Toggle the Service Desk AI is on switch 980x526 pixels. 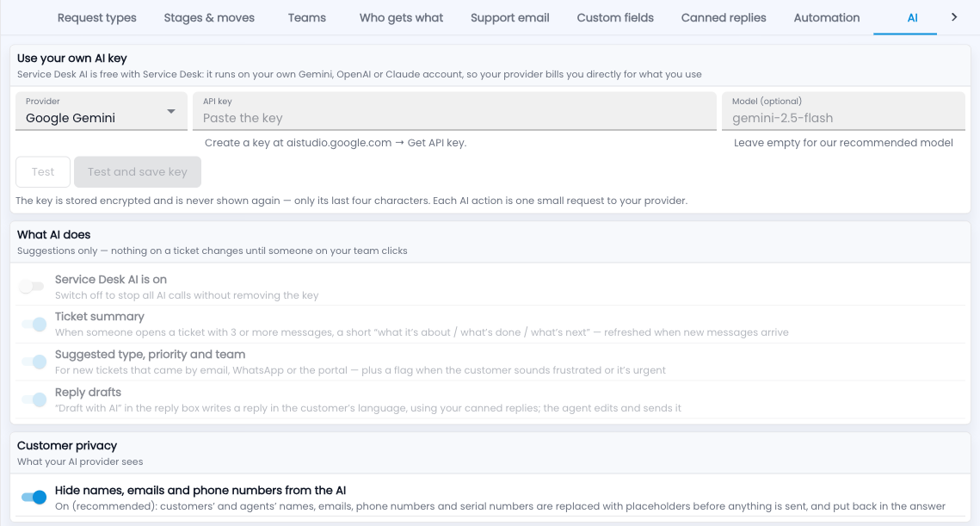tap(32, 287)
